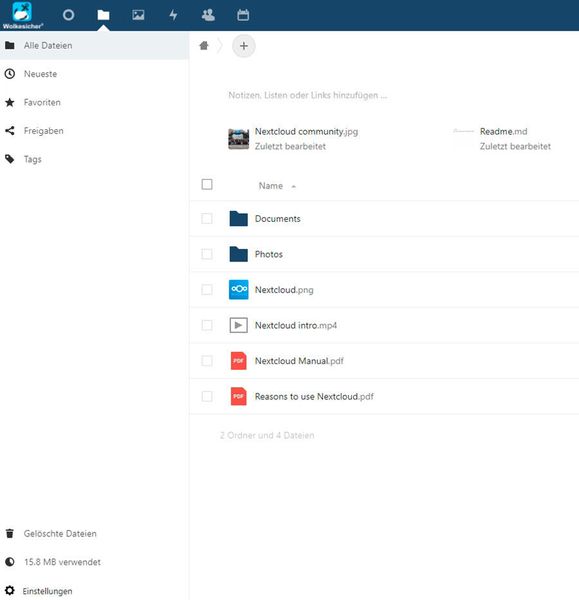
Task: Open the Photos app icon
Action: point(138,15)
